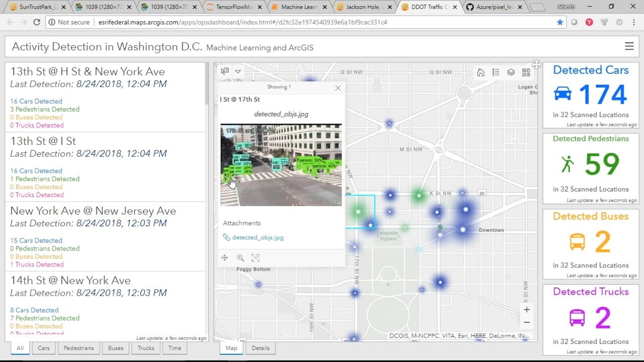This screenshot has width=644, height=362.
Task: Expand the selection tool dropdown arrow on map
Action: click(238, 71)
